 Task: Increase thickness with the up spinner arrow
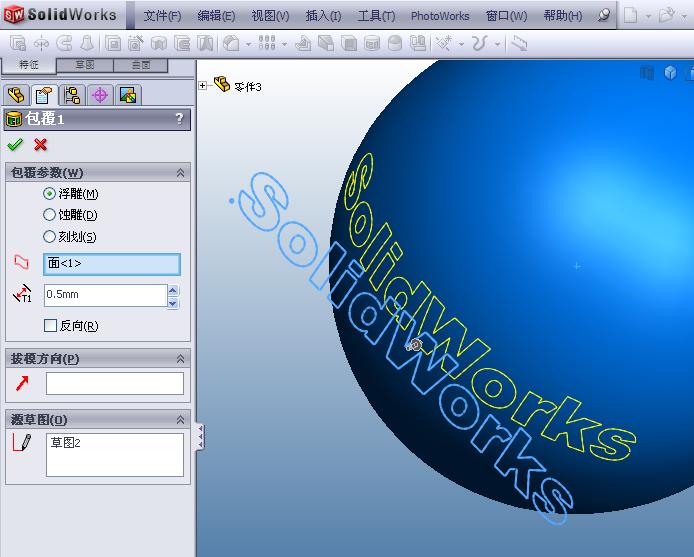click(x=173, y=290)
